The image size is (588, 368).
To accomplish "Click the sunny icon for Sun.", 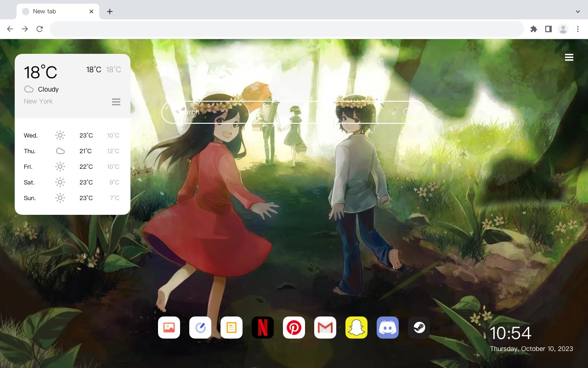I will (x=60, y=198).
